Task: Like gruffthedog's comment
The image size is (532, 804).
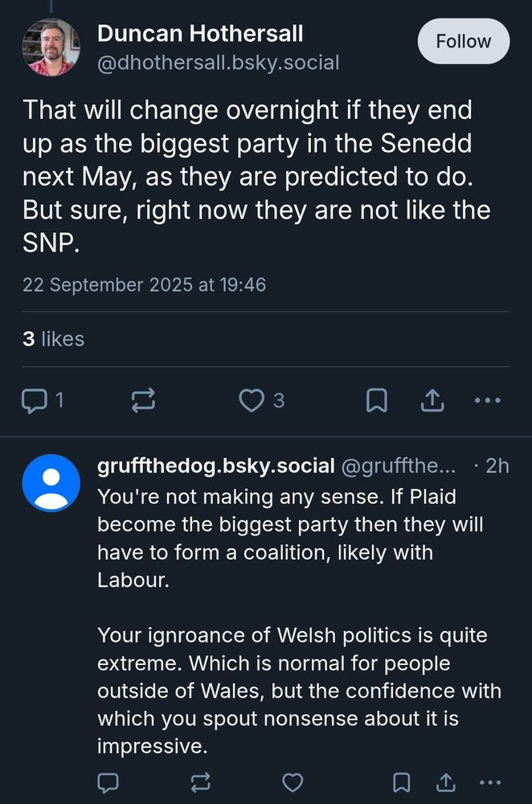Action: click(294, 781)
